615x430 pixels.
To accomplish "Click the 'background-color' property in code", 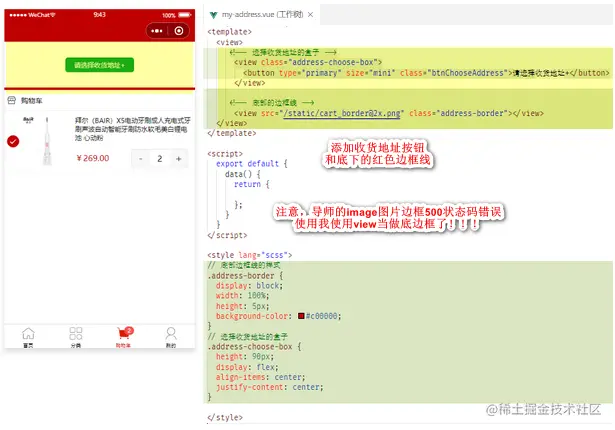I will [x=254, y=316].
